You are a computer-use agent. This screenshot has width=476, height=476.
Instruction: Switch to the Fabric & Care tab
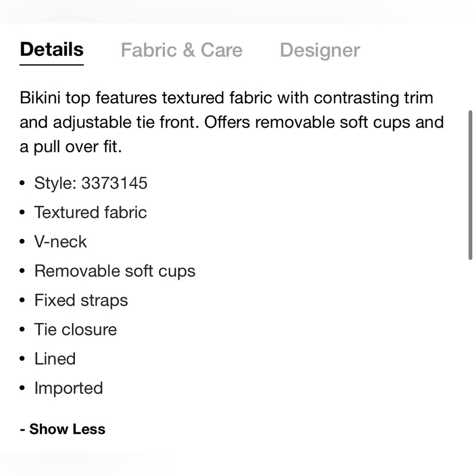(x=181, y=50)
